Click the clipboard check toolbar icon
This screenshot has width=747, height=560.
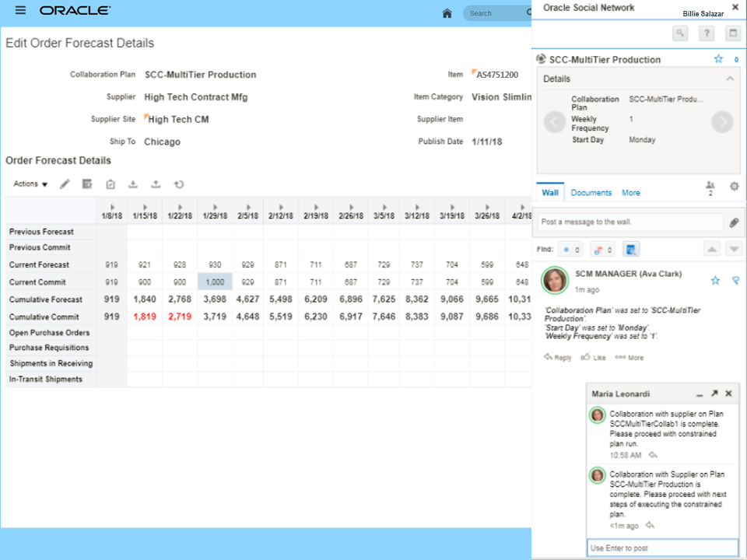click(110, 184)
